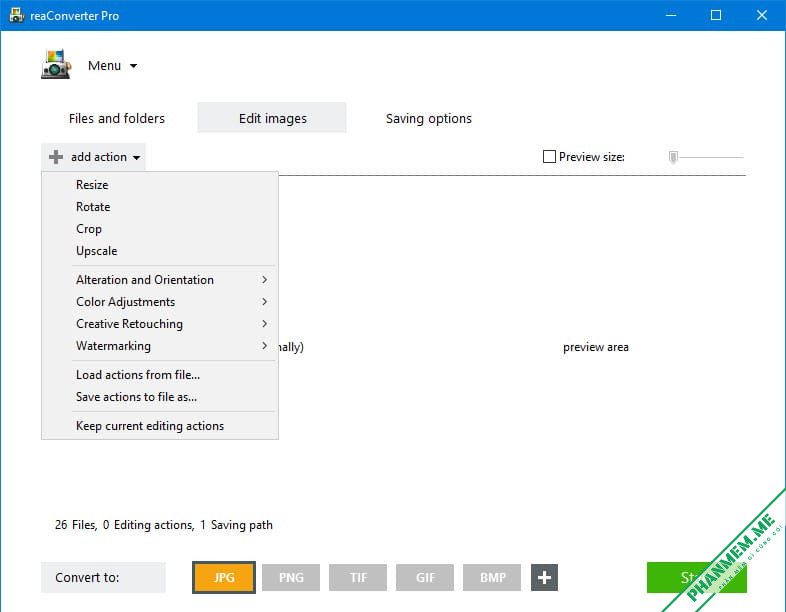
Task: Click the 1 Saving path status text
Action: tap(236, 525)
